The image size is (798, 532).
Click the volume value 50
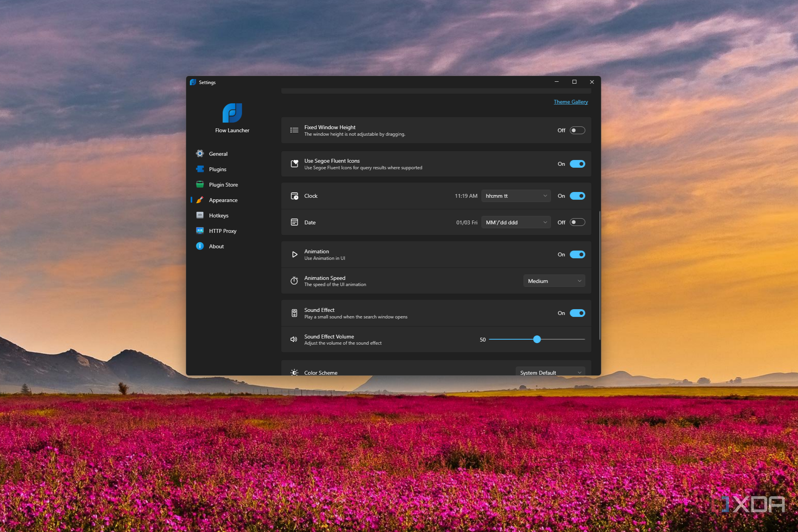click(483, 340)
